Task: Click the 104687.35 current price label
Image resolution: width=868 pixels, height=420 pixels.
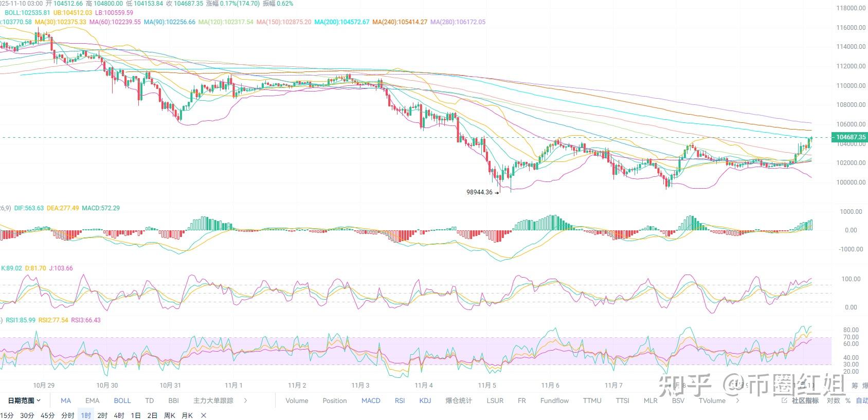Action: (x=850, y=137)
